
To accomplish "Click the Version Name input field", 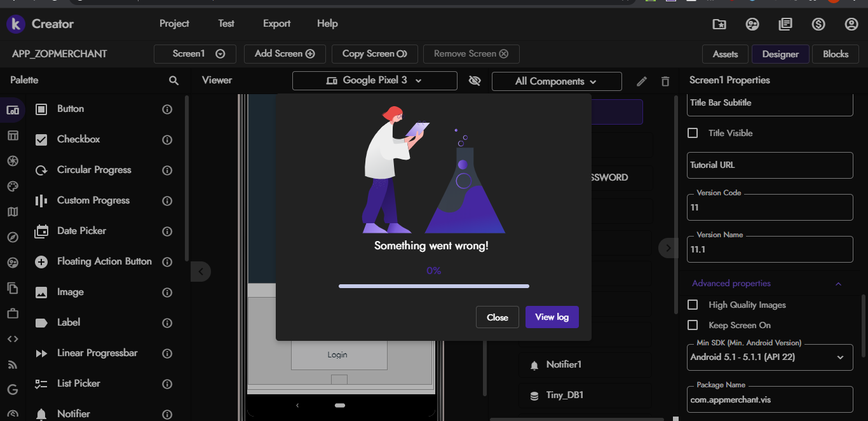I will [770, 250].
